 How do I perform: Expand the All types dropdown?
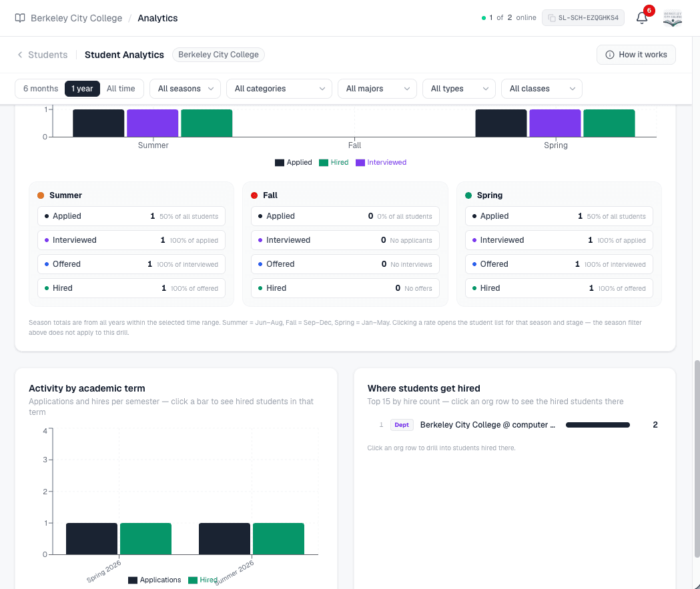pyautogui.click(x=459, y=88)
